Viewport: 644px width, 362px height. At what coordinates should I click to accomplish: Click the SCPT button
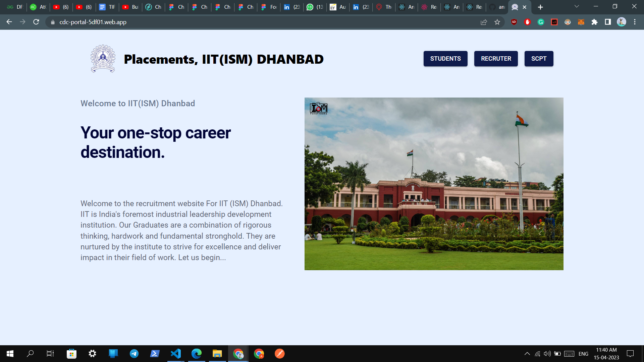539,59
